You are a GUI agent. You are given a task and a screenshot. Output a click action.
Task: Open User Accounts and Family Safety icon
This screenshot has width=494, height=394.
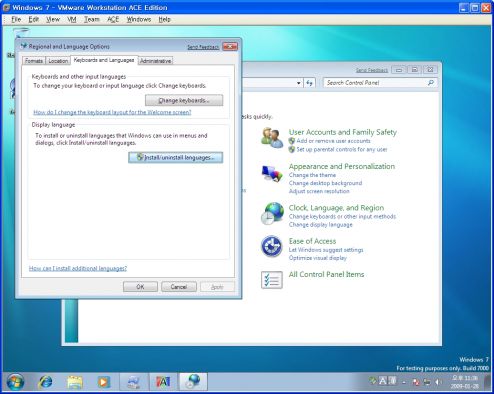point(272,138)
